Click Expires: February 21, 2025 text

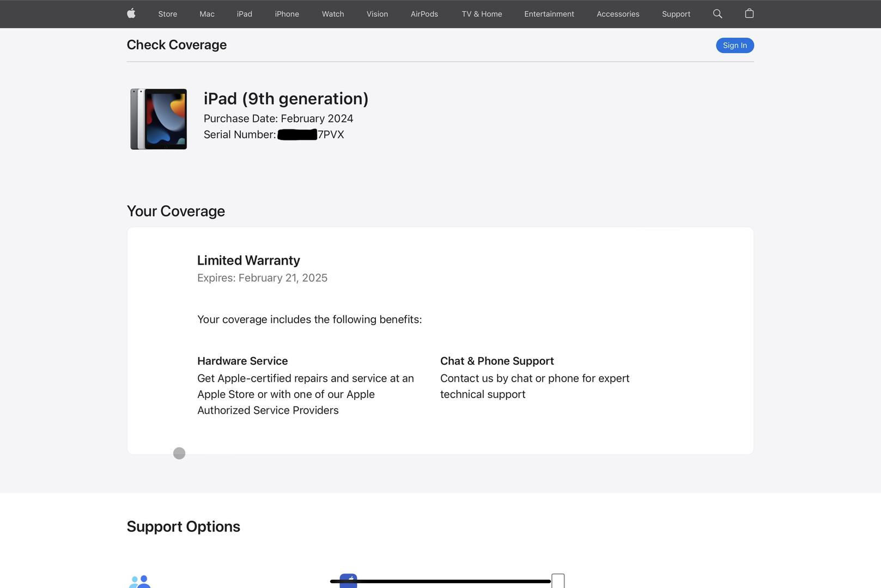(x=262, y=278)
